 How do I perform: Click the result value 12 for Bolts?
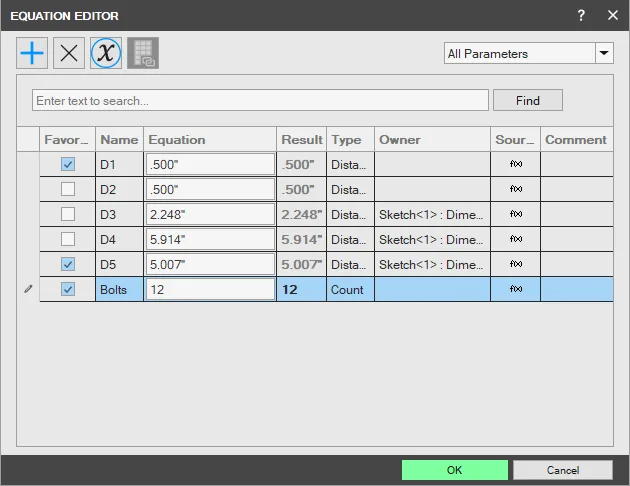coord(301,289)
